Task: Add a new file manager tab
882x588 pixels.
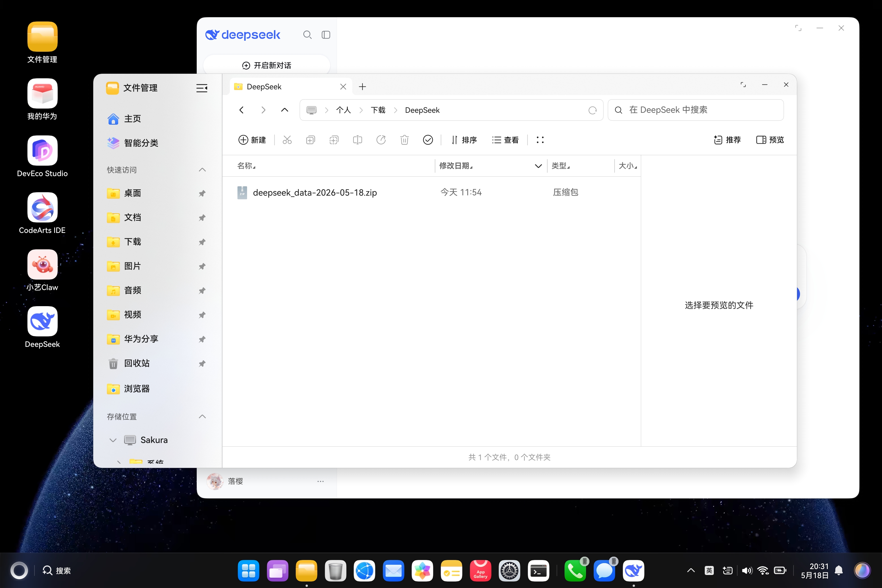Action: 362,87
